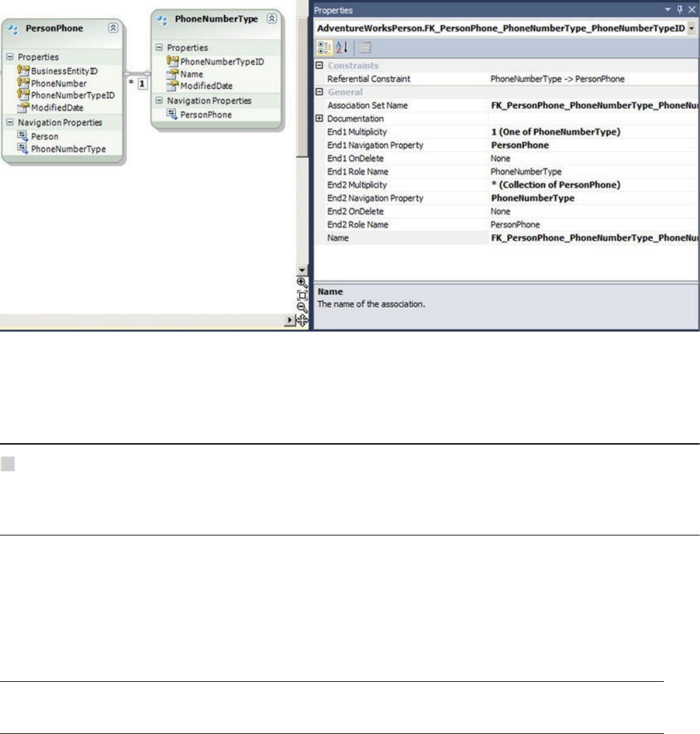Click the zoom out magnifier icon
The width and height of the screenshot is (700, 734).
pos(302,307)
